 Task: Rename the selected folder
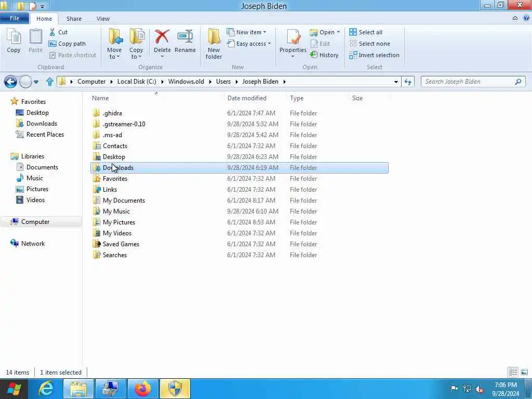tap(185, 41)
